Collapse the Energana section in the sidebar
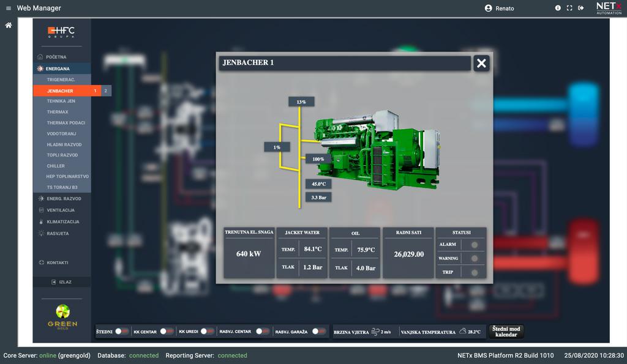Screen dimensions: 627x364 pos(58,69)
